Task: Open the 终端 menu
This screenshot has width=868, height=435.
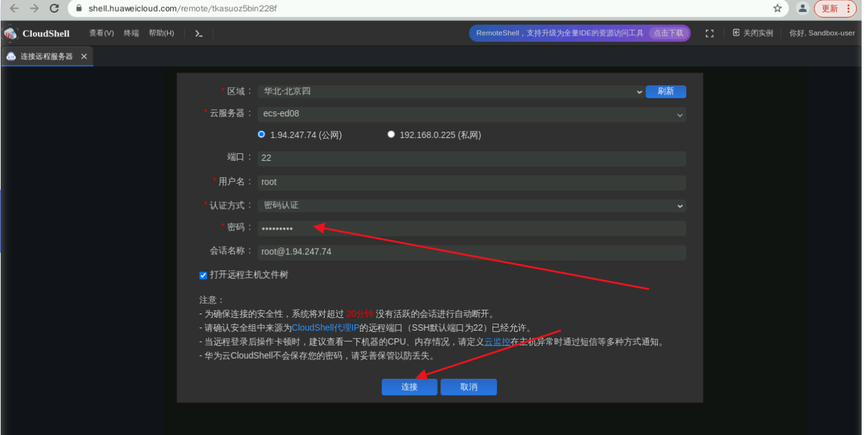Action: point(132,33)
